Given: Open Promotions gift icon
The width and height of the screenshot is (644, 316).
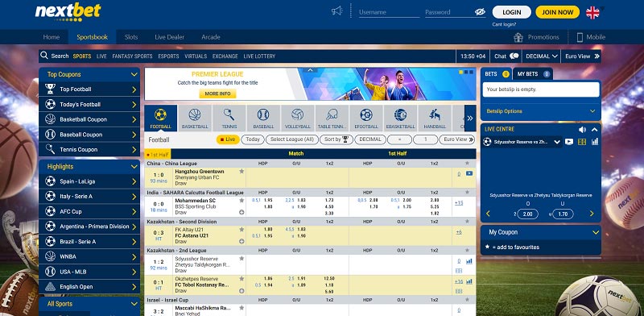Looking at the screenshot, I should click(x=518, y=37).
